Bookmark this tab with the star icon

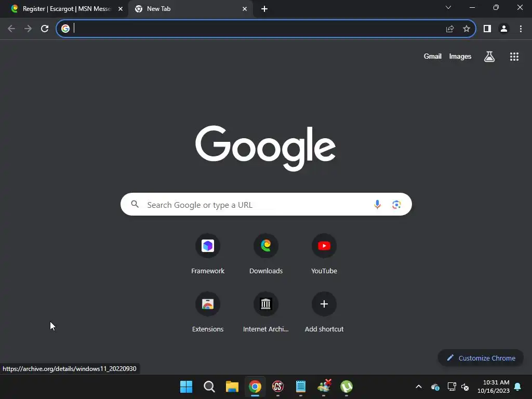pyautogui.click(x=467, y=29)
